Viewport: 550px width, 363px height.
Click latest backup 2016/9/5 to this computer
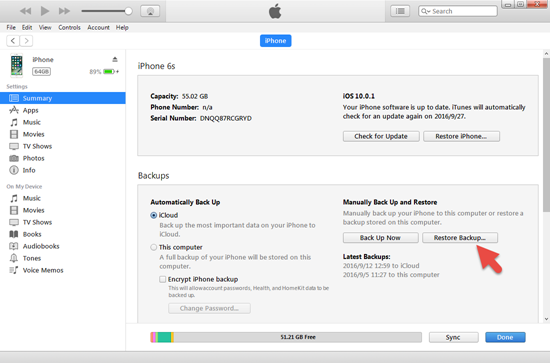coord(391,275)
